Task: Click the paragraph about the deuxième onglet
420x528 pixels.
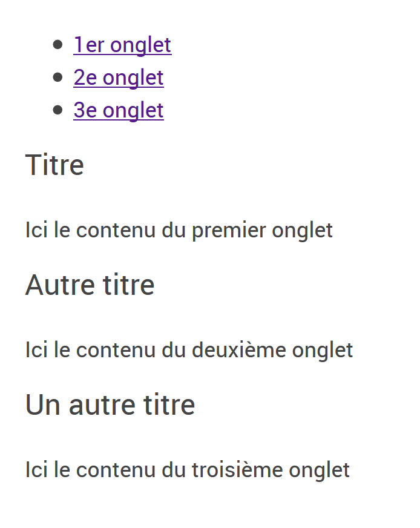Action: tap(189, 350)
